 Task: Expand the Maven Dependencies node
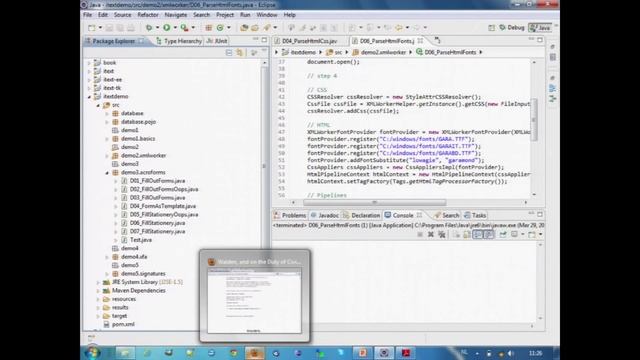(98, 291)
